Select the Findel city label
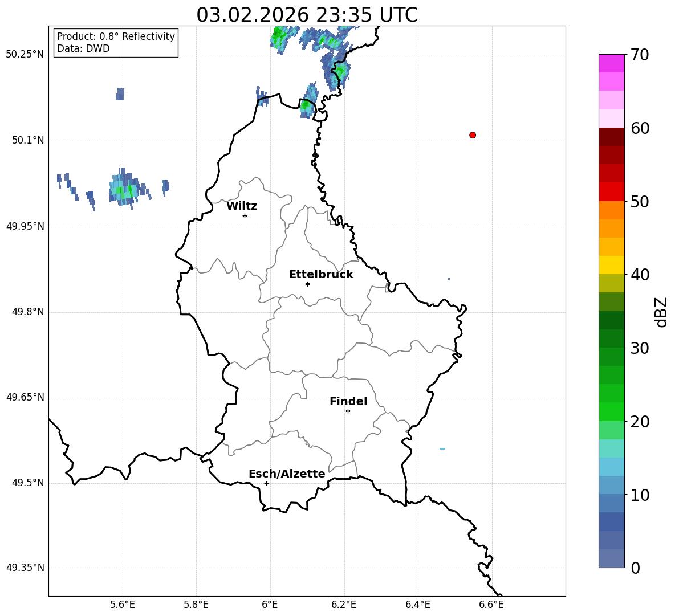The image size is (675, 616). [348, 401]
